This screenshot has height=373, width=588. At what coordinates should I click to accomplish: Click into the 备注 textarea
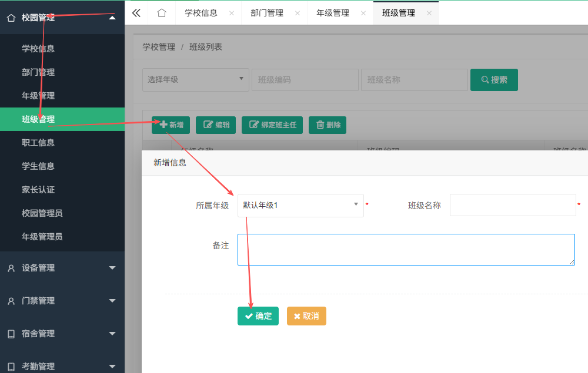(x=406, y=250)
